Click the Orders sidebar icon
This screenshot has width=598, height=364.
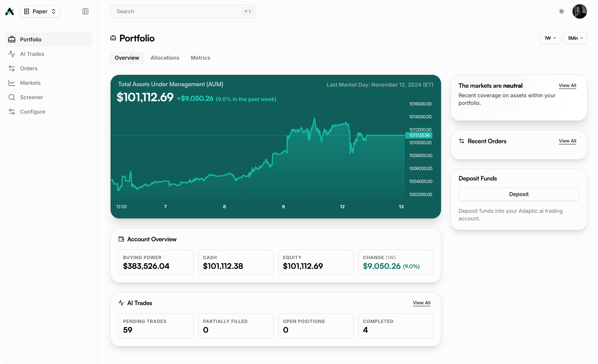coord(12,68)
